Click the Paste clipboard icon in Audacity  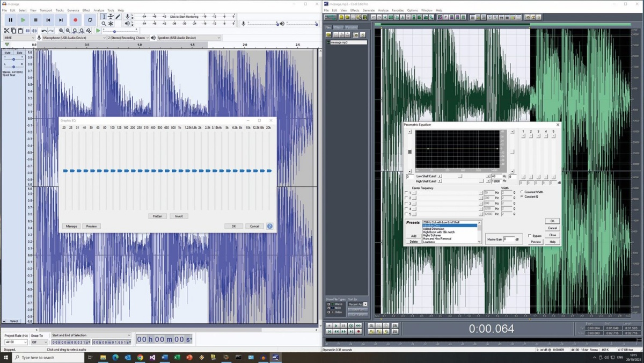click(x=20, y=31)
